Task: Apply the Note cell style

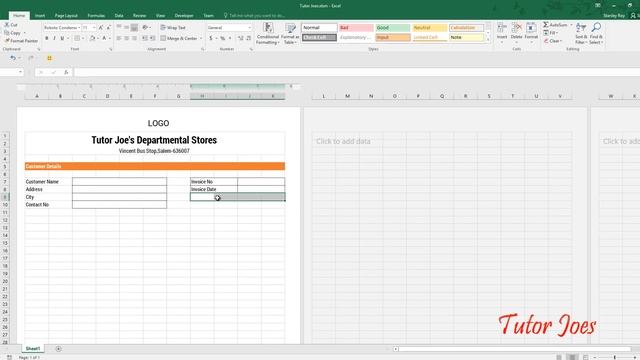Action: (467, 38)
